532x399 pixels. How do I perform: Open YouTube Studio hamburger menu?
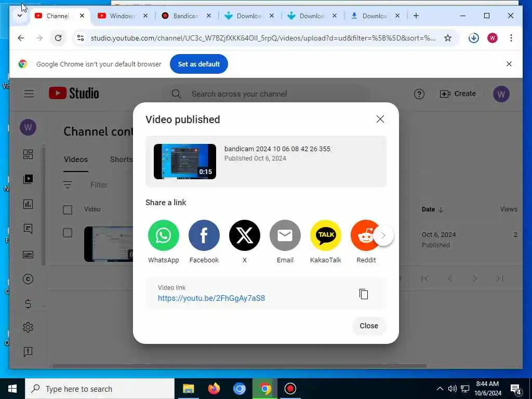[x=29, y=94]
